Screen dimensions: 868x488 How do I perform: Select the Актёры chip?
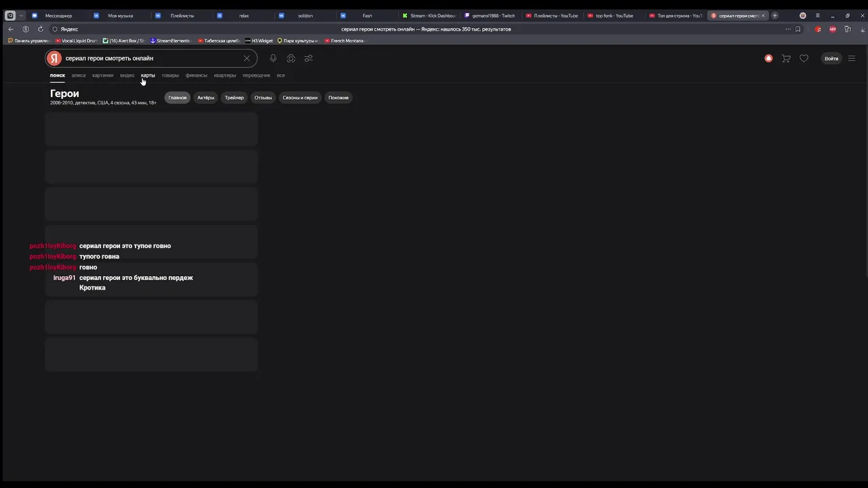205,98
